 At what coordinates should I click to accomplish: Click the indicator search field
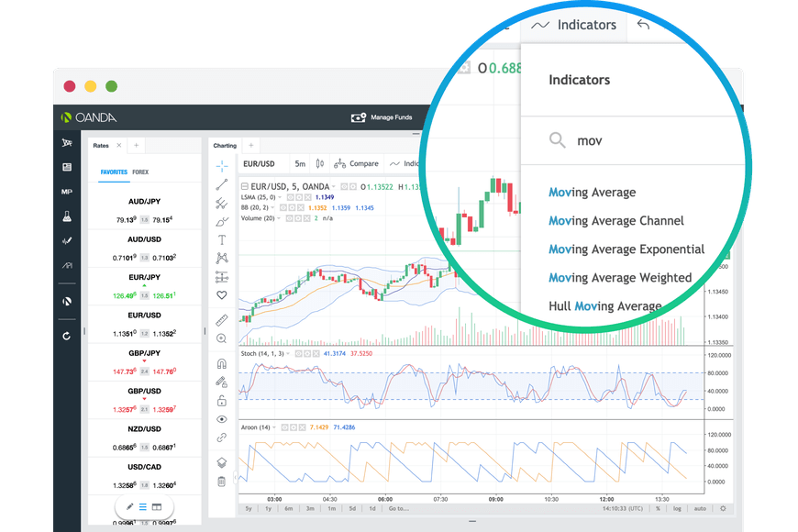[642, 141]
